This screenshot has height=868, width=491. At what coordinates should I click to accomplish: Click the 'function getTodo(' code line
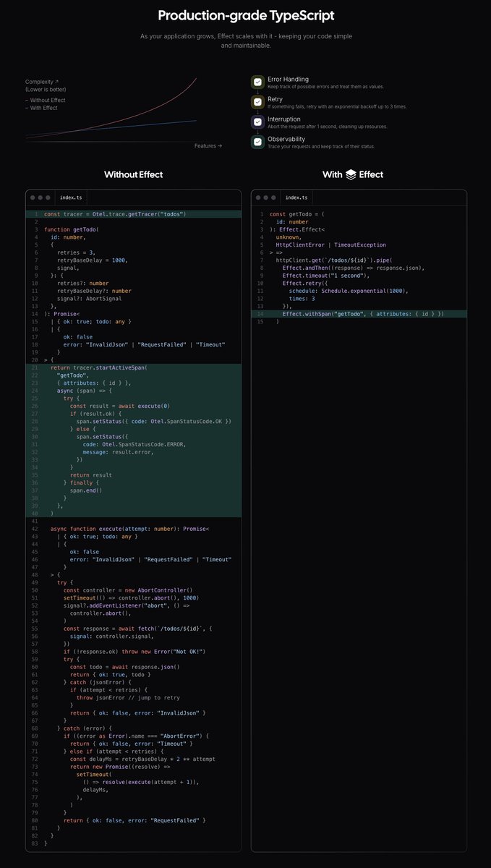(x=71, y=229)
